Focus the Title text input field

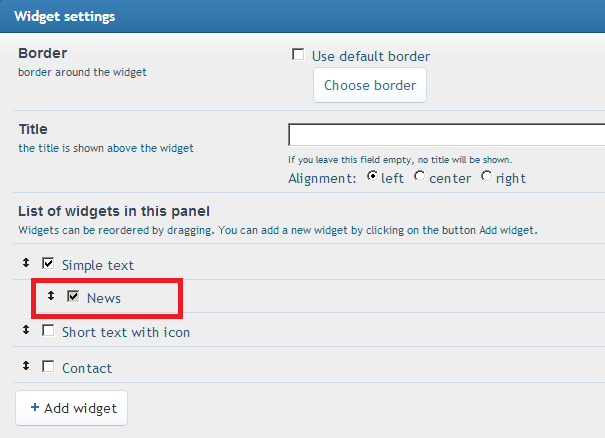tap(446, 135)
